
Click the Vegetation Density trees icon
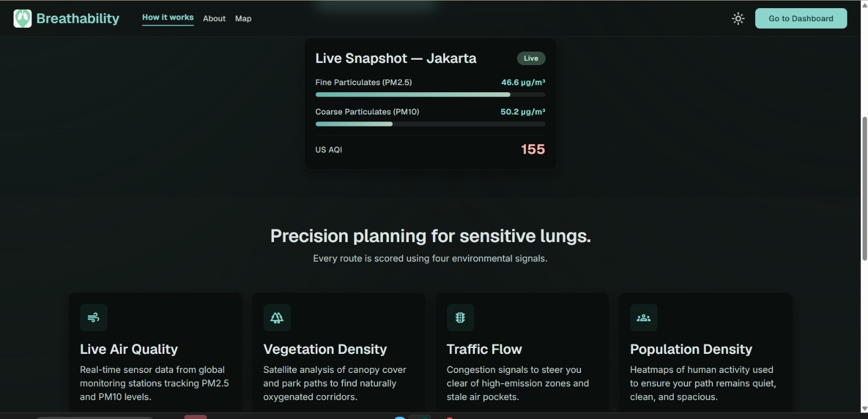tap(277, 318)
